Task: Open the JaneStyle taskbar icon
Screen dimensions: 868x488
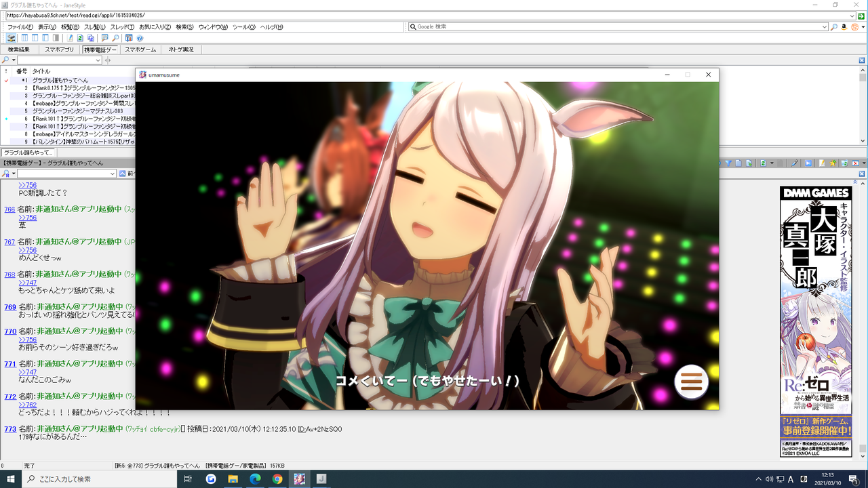Action: pyautogui.click(x=321, y=479)
